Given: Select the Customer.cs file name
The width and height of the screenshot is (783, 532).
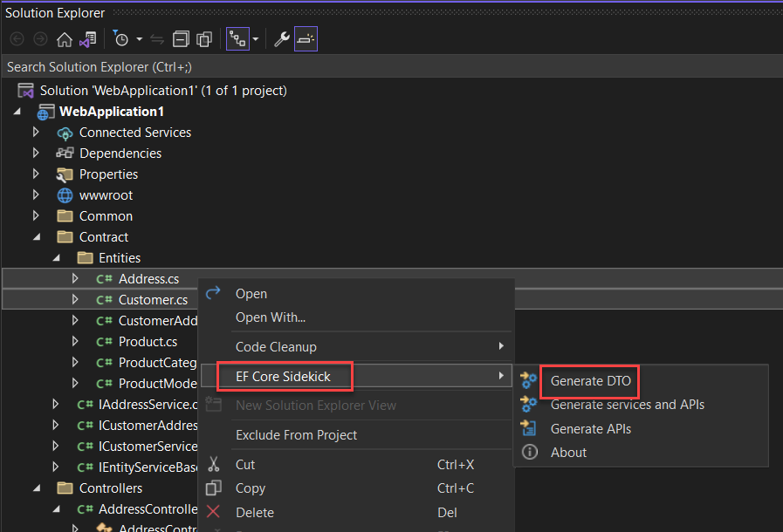Looking at the screenshot, I should tap(153, 300).
